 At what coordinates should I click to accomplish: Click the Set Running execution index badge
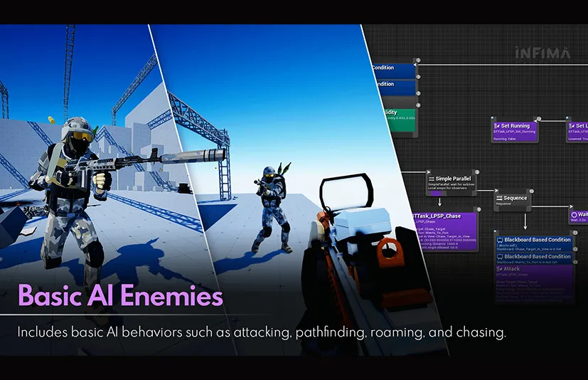point(538,119)
